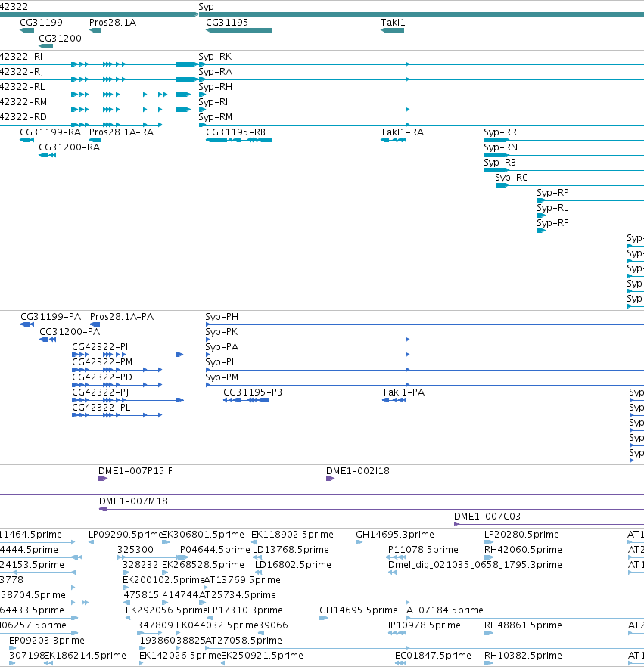Select the CG31200-PA protein label
This screenshot has height=667, width=644.
point(70,332)
